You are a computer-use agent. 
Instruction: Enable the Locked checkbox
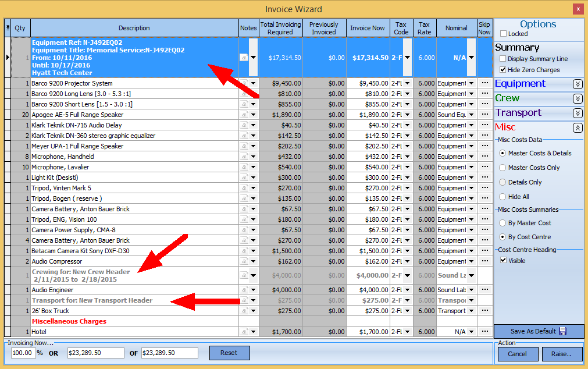pos(504,34)
